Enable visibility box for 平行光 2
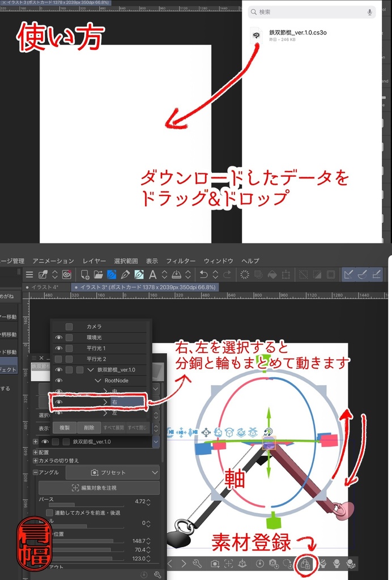 coord(58,359)
